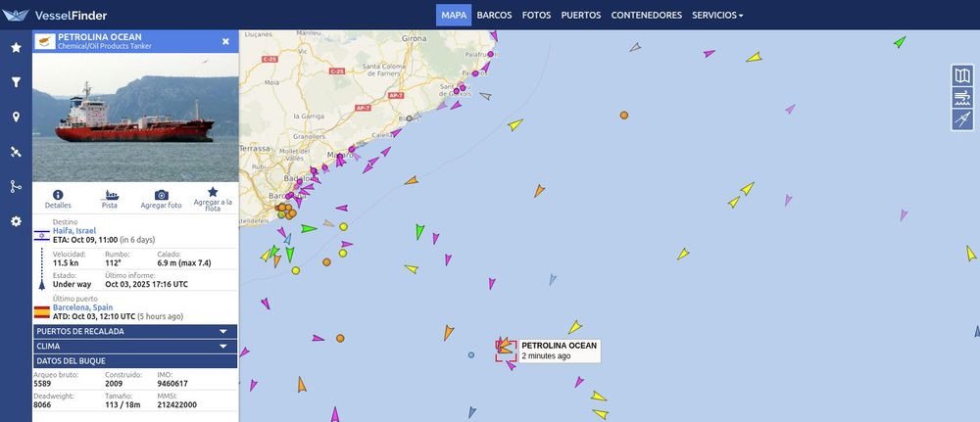
Task: Open the Haifa, Israel destination link
Action: click(x=74, y=231)
